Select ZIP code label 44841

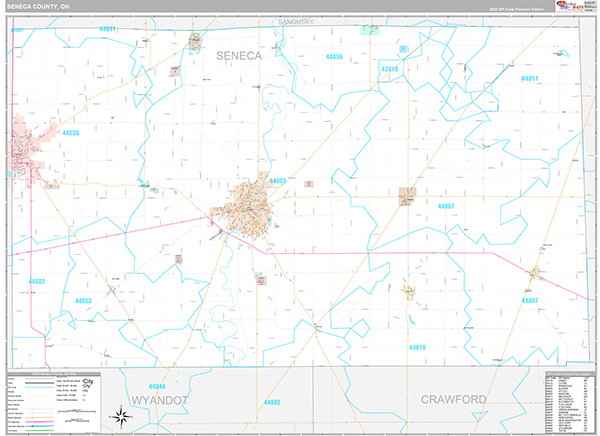tap(107, 29)
